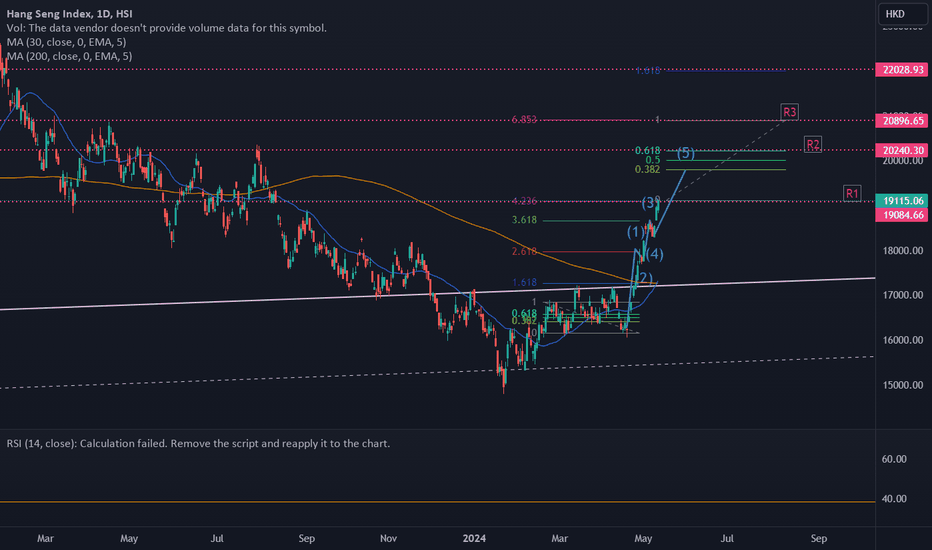Click the MA 30 EMA indicator legend
This screenshot has height=550, width=932.
(66, 42)
